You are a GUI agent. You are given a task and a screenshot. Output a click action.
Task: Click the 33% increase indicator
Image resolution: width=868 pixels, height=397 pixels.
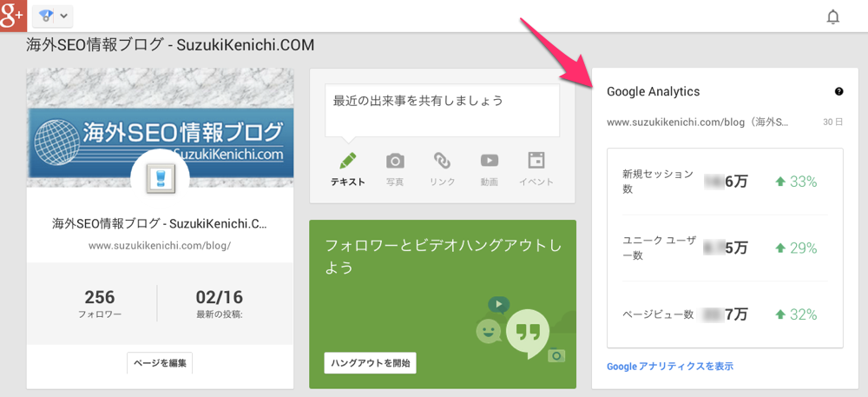pos(797,182)
